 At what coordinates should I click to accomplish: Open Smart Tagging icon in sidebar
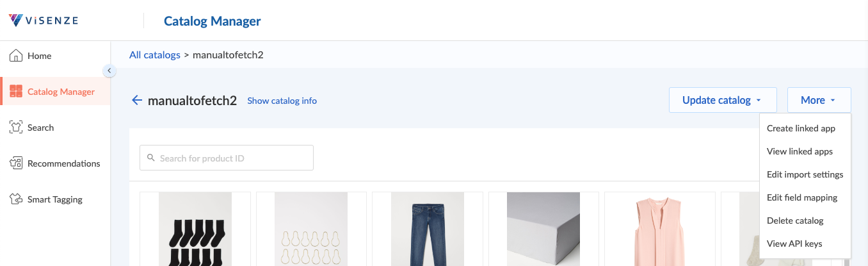pyautogui.click(x=16, y=199)
